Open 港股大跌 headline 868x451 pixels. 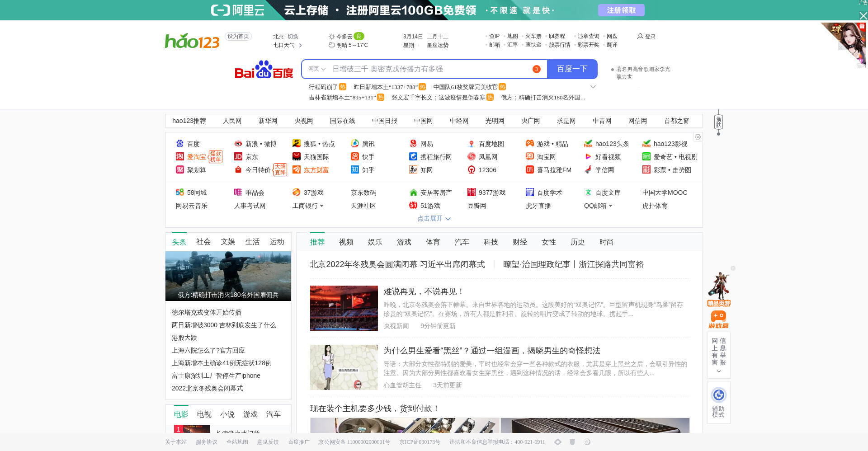coord(184,338)
